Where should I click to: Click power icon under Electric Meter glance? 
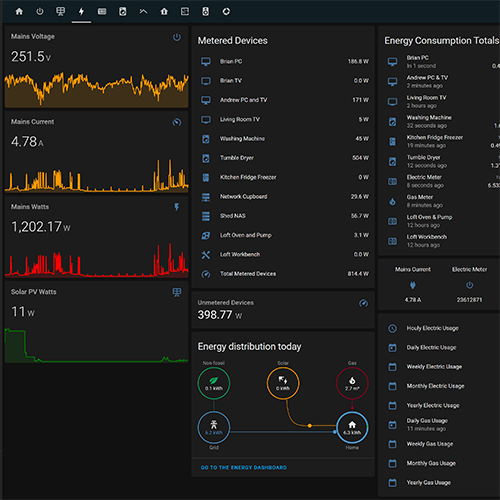pyautogui.click(x=469, y=285)
